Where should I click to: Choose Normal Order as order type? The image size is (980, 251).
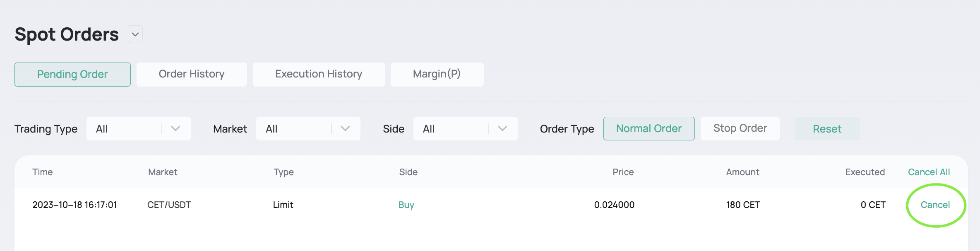coord(649,129)
